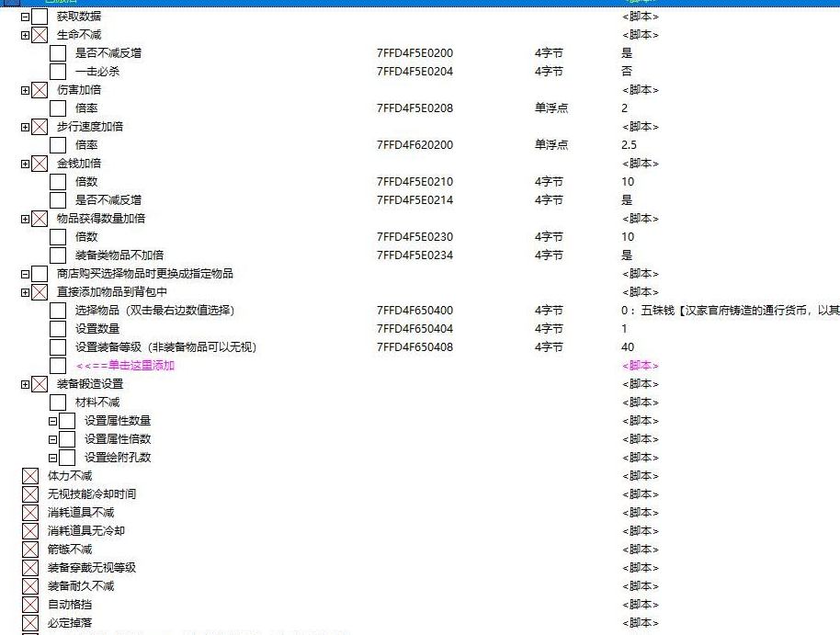The image size is (840, 635).
Task: Expand the 步行速度加倍 group
Action: tap(25, 127)
